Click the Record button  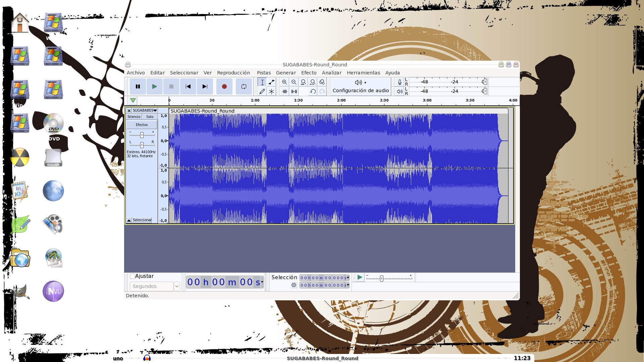[x=224, y=86]
